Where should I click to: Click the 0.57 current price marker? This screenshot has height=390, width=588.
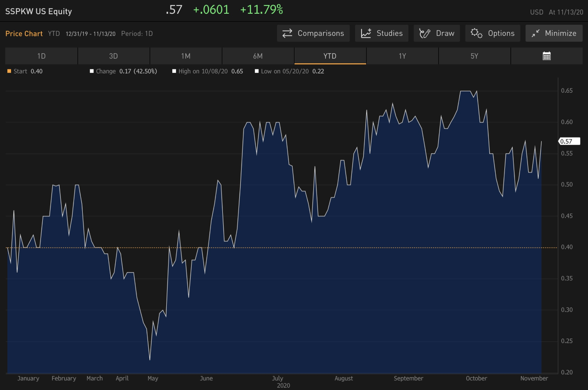click(569, 141)
